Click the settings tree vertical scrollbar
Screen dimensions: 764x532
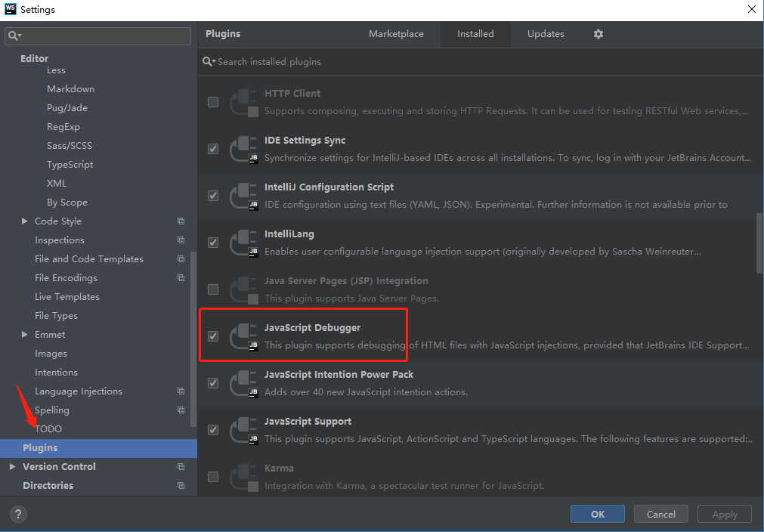[x=193, y=339]
